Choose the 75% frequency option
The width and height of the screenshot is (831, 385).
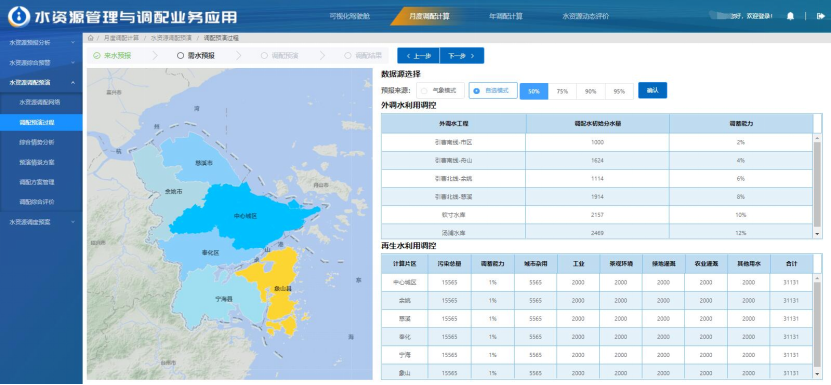[562, 91]
